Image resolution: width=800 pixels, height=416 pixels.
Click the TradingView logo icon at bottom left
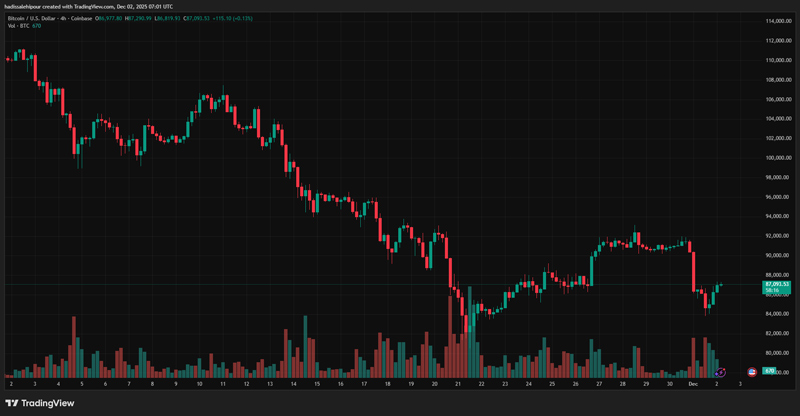point(12,403)
